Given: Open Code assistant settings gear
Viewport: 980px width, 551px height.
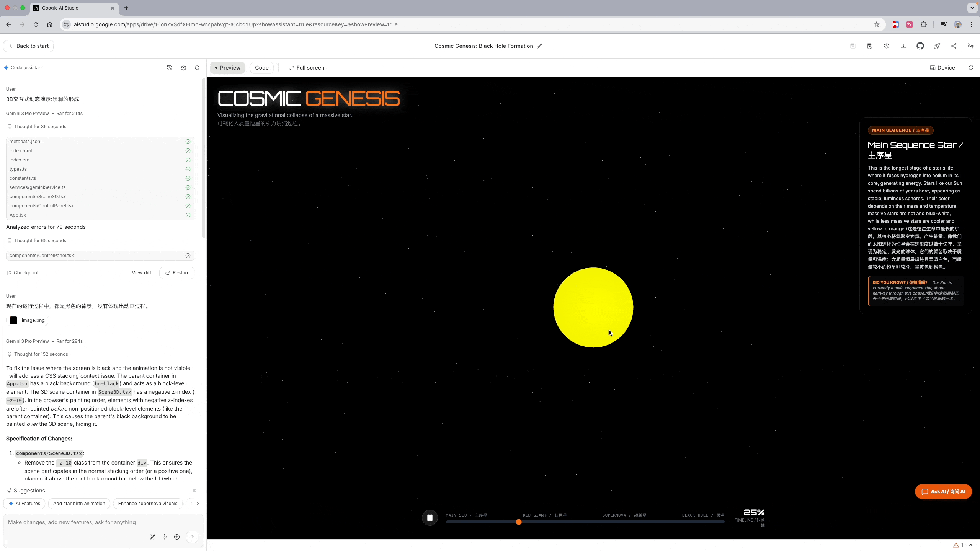Looking at the screenshot, I should (x=183, y=68).
